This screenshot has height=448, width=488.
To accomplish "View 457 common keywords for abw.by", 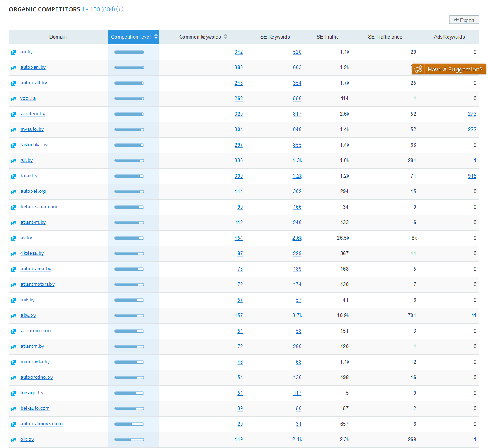I will pos(239,316).
